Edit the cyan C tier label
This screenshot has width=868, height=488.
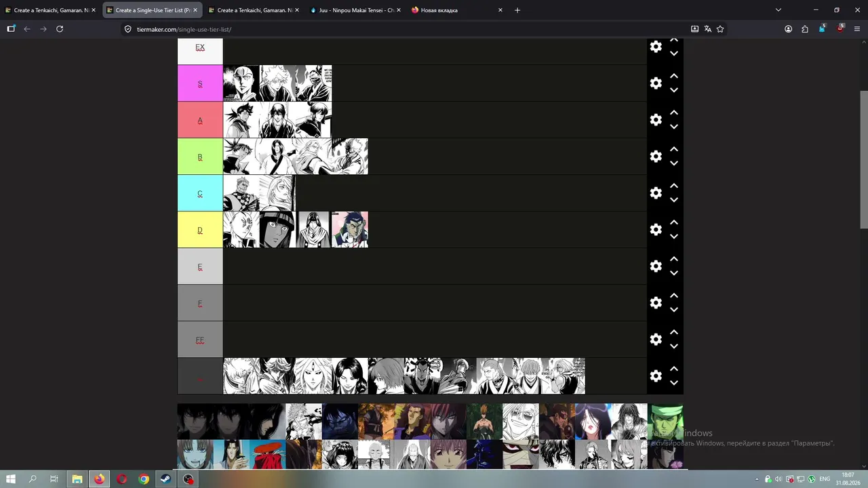pyautogui.click(x=200, y=193)
